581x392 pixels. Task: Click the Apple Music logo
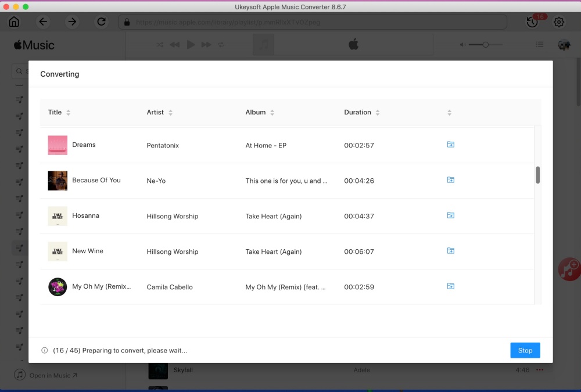[x=33, y=45]
